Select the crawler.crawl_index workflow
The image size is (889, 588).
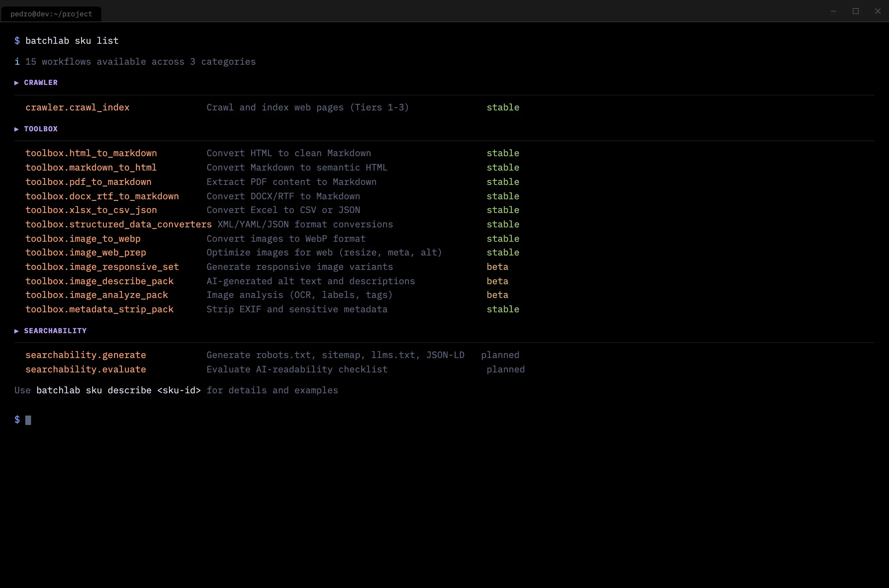point(77,107)
